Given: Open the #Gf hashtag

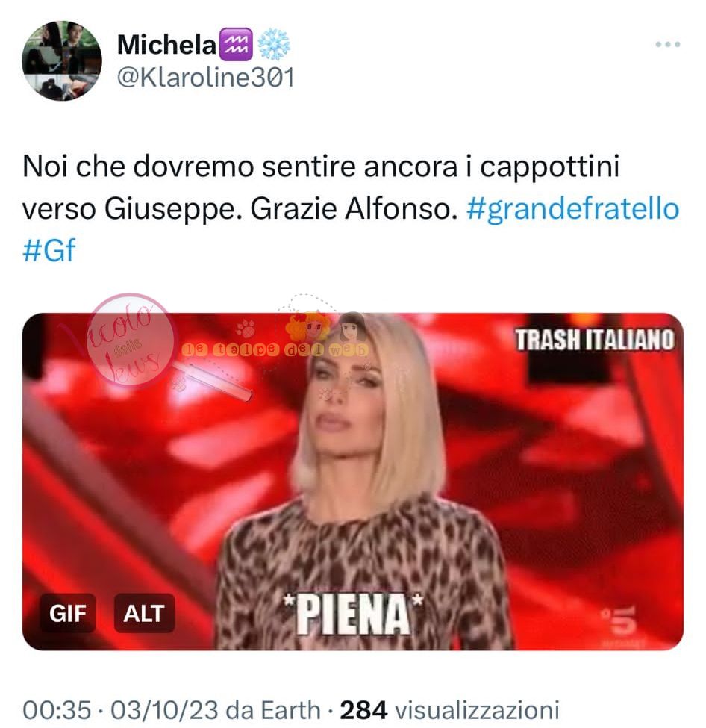Looking at the screenshot, I should click(x=49, y=250).
